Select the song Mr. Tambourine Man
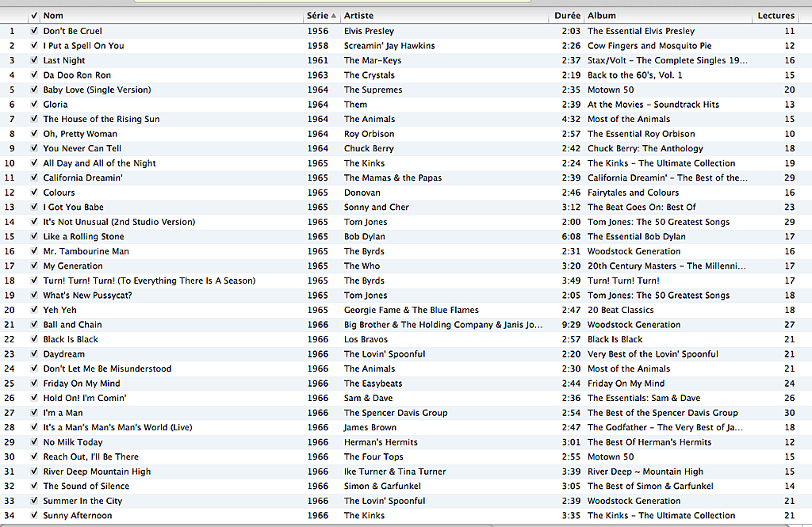 pyautogui.click(x=86, y=251)
